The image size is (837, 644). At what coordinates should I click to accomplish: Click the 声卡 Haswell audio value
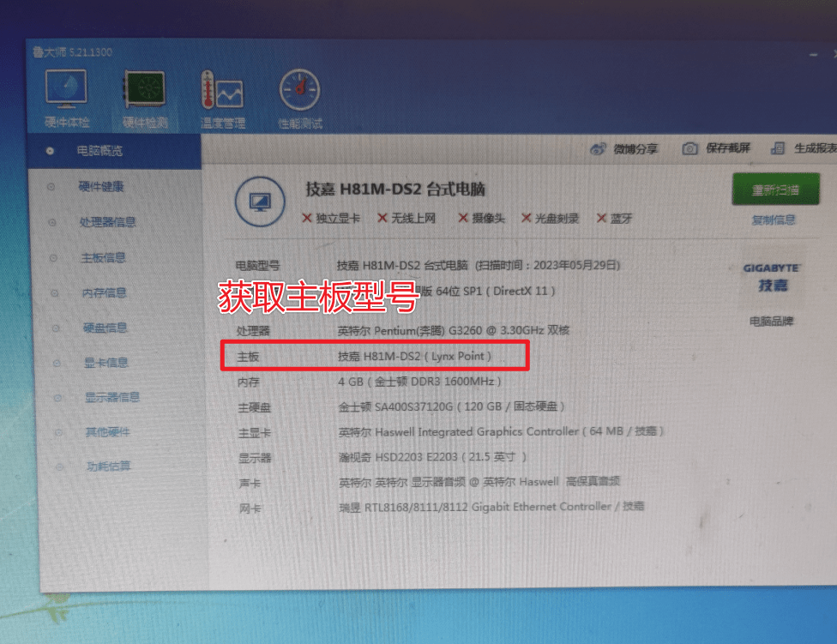pos(479,482)
